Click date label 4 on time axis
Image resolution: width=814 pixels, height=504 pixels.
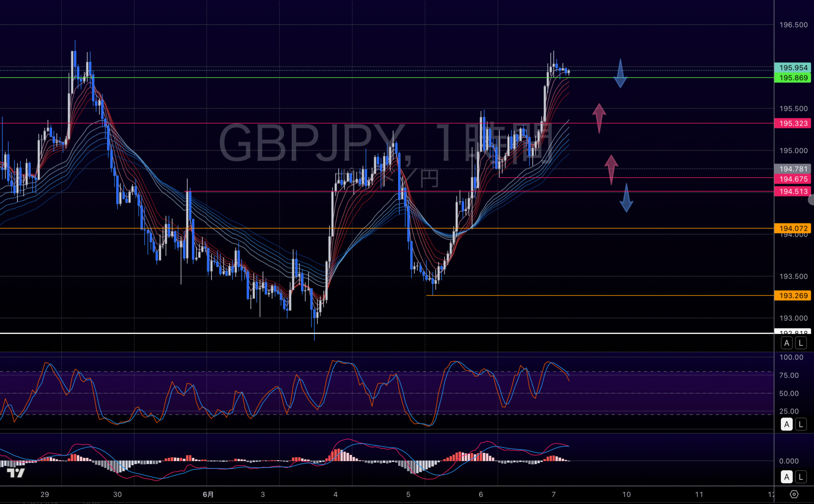pos(335,494)
